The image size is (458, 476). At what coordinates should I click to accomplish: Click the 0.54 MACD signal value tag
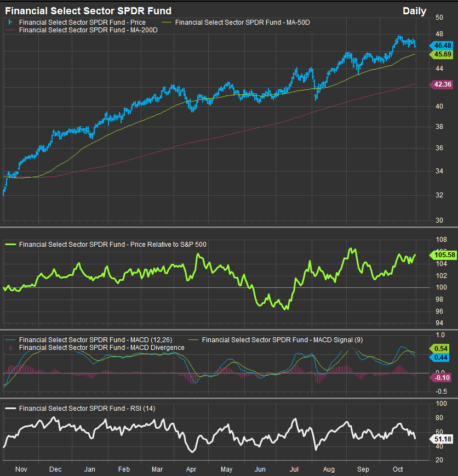(x=439, y=349)
